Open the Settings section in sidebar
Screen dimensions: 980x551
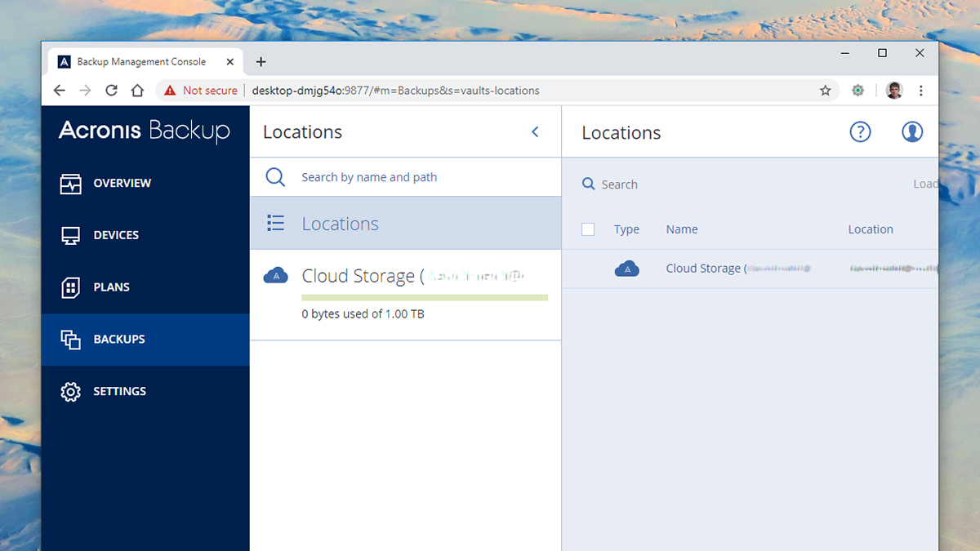click(145, 391)
